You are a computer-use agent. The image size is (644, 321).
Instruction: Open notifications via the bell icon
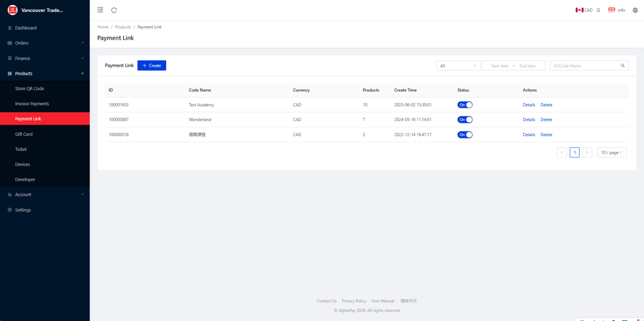tap(598, 10)
